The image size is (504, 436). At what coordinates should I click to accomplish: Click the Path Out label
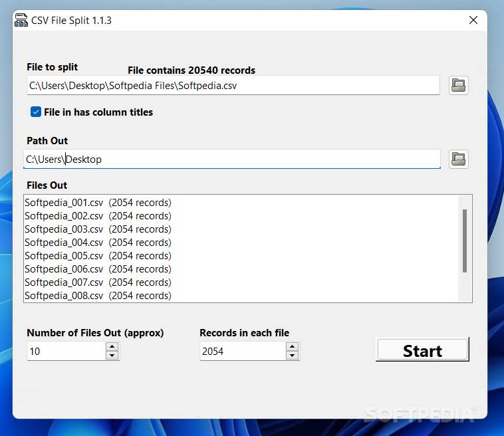point(47,141)
